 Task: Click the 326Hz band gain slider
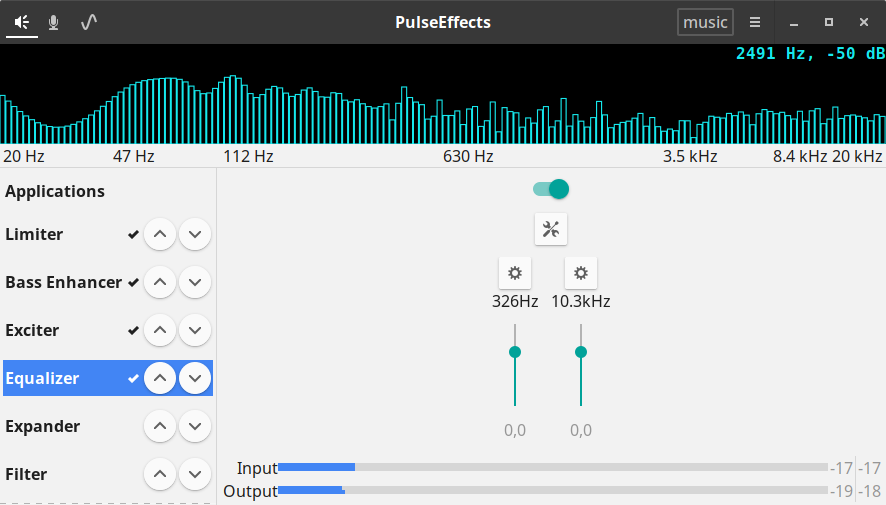tap(515, 365)
